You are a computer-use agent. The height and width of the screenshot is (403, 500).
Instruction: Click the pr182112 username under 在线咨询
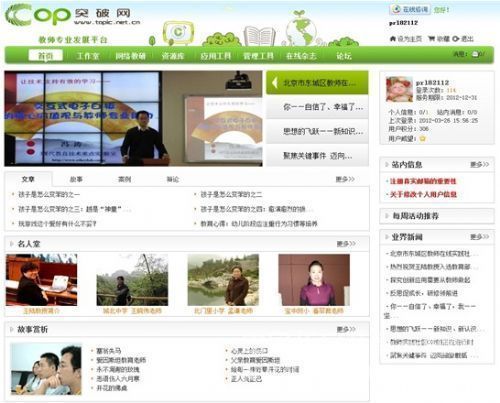pos(403,23)
